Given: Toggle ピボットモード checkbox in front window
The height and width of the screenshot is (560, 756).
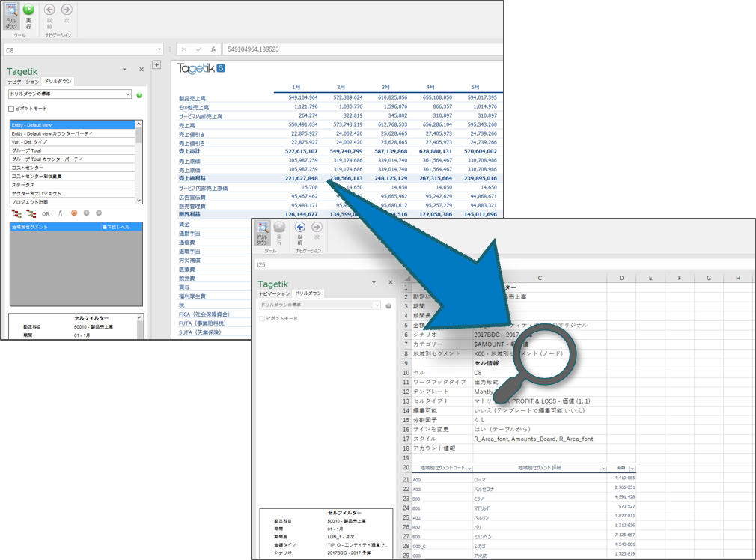Looking at the screenshot, I should coord(262,318).
